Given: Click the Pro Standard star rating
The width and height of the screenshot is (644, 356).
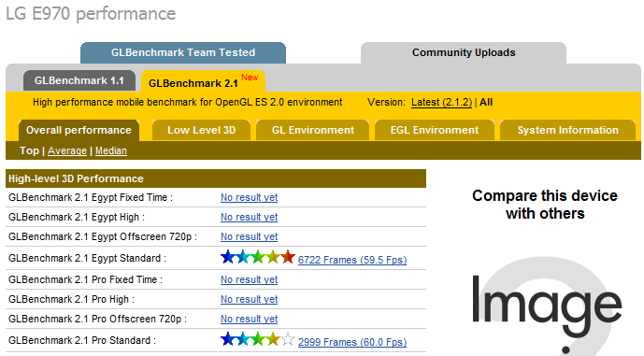Looking at the screenshot, I should point(258,339).
